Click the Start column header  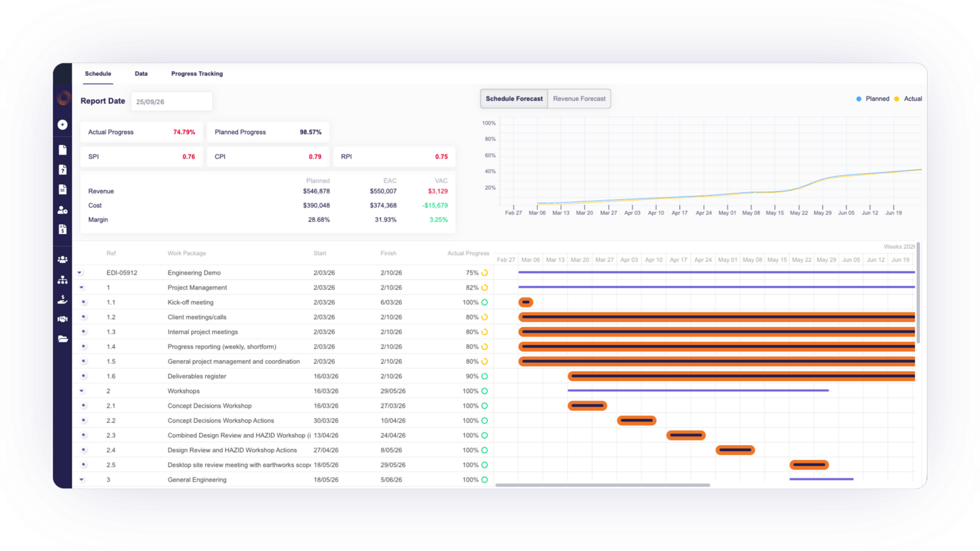click(320, 253)
